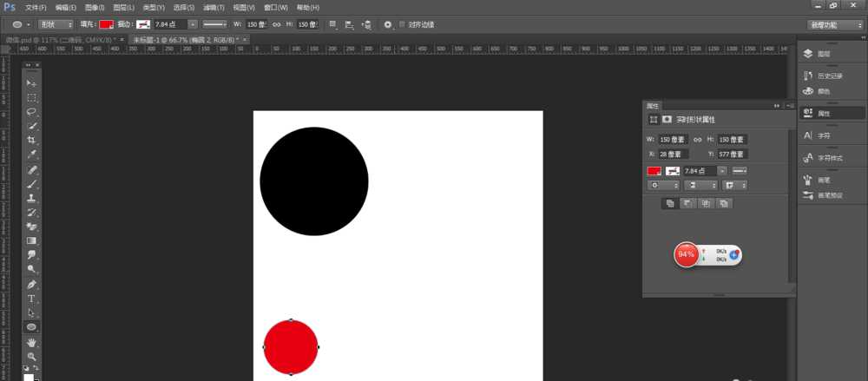
Task: Select the Lasso tool
Action: coord(31,112)
